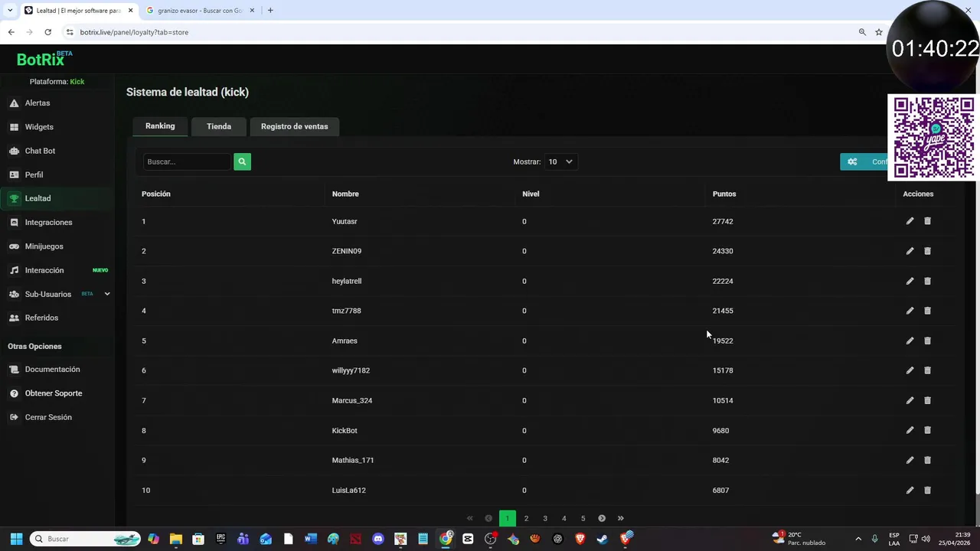Open Referidos in the sidebar
Viewport: 980px width, 551px height.
41,318
